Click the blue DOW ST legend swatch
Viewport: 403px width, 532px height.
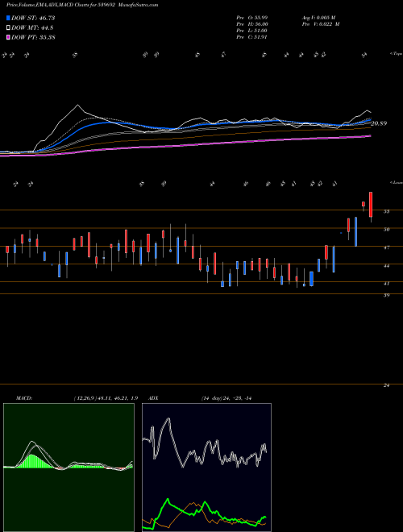[8, 18]
